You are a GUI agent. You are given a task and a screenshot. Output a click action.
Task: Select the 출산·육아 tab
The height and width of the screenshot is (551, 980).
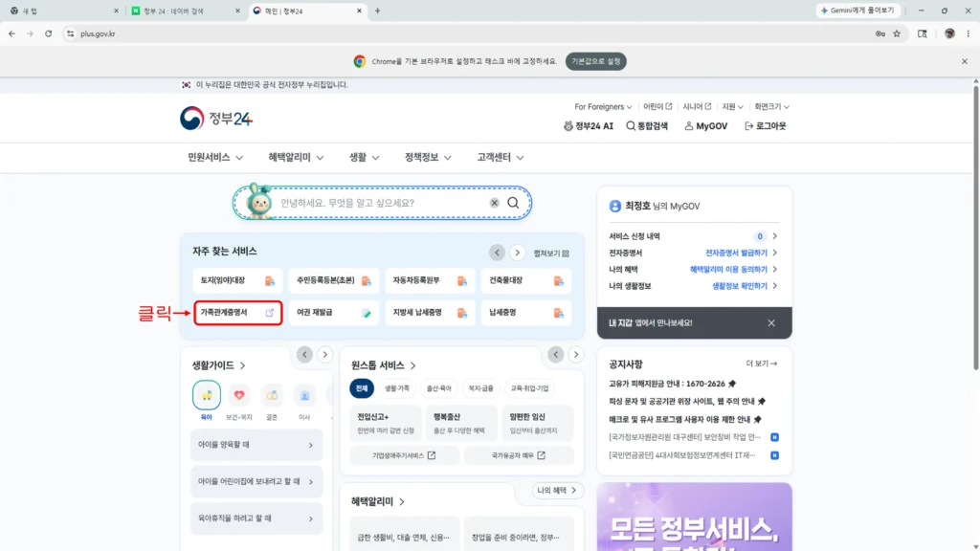[438, 388]
